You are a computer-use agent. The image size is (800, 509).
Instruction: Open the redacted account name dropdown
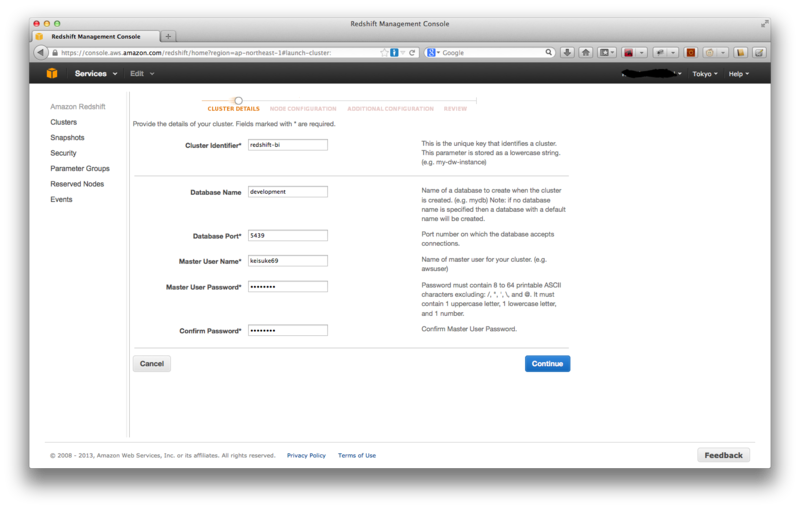[652, 74]
